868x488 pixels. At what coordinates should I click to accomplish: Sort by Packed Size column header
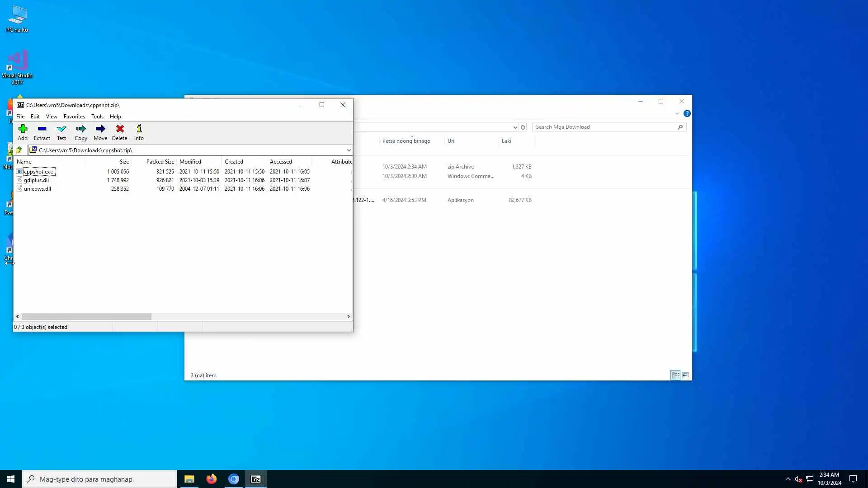[x=160, y=162]
